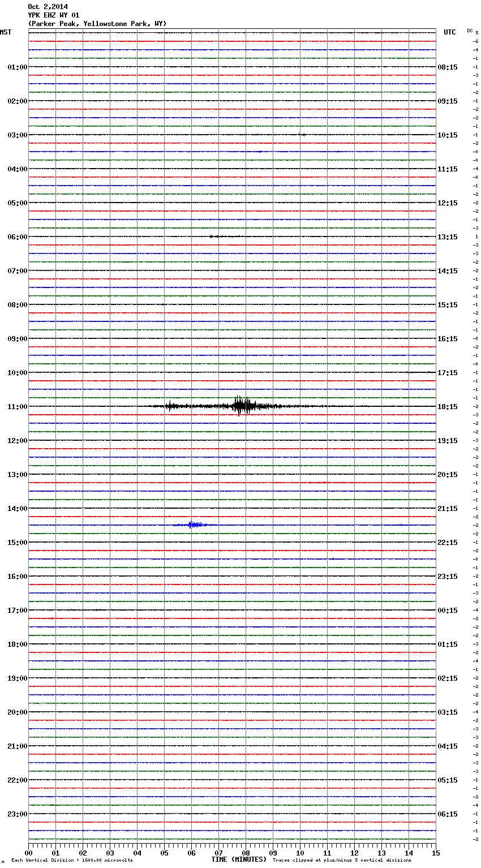The image size is (481, 868).
Task: Click minute tick label "10" on bottom axis
Action: (x=300, y=853)
